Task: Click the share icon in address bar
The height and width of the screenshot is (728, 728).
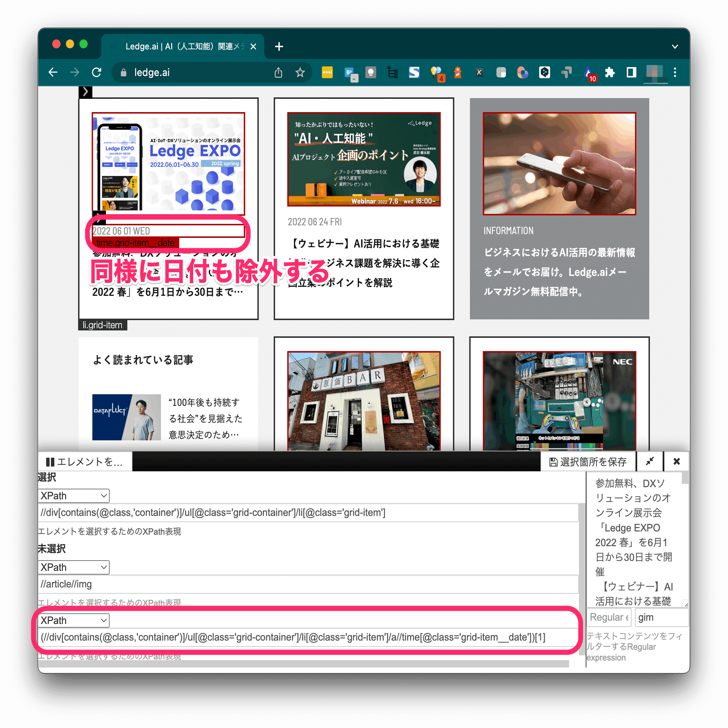Action: [278, 72]
